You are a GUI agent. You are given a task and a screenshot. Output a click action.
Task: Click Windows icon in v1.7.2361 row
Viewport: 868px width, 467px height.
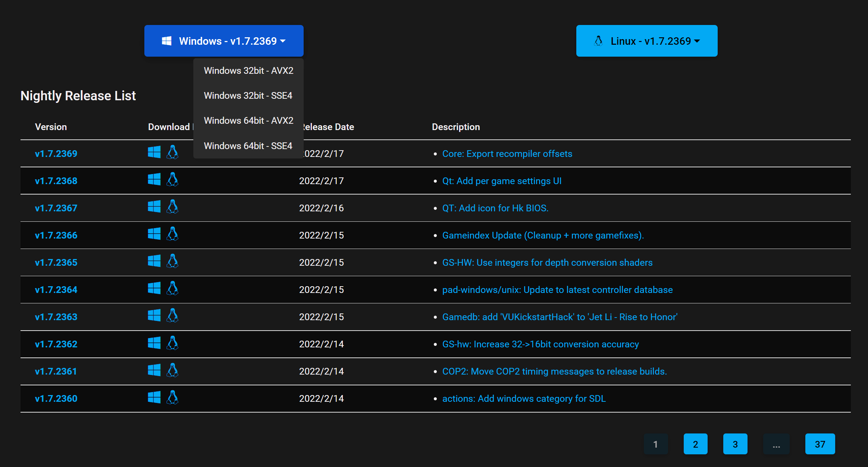pyautogui.click(x=154, y=370)
